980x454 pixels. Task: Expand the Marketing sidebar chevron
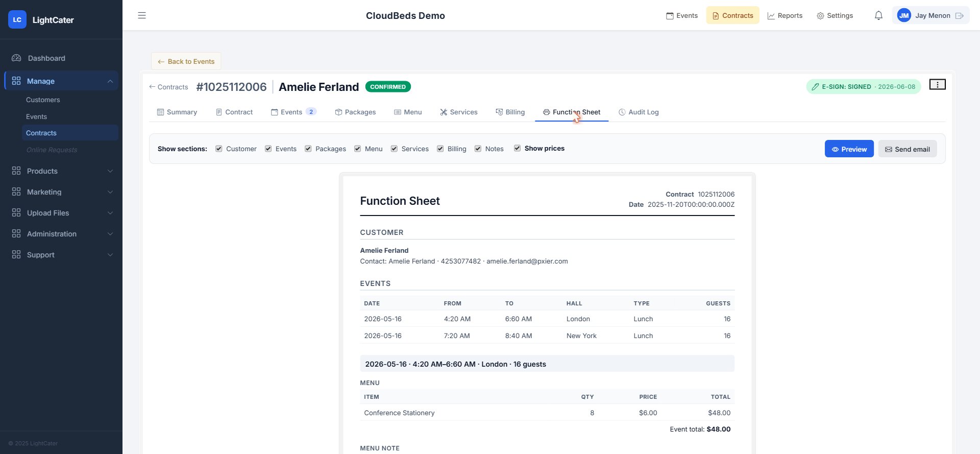(110, 192)
